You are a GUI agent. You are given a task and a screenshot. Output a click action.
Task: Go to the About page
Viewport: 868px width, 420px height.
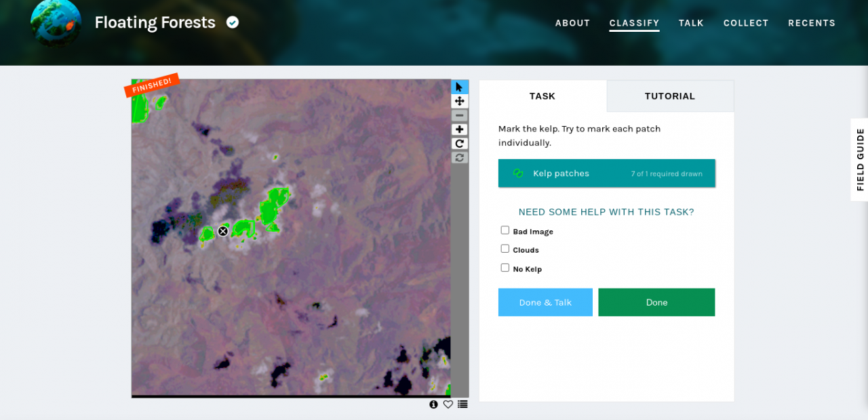click(x=573, y=23)
